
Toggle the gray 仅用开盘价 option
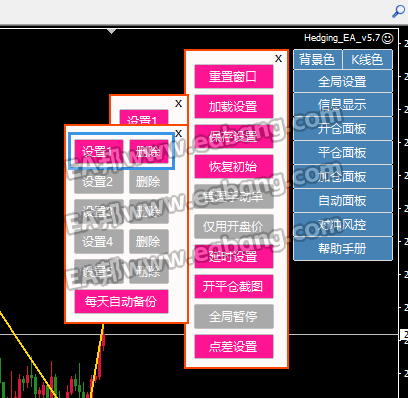click(234, 227)
